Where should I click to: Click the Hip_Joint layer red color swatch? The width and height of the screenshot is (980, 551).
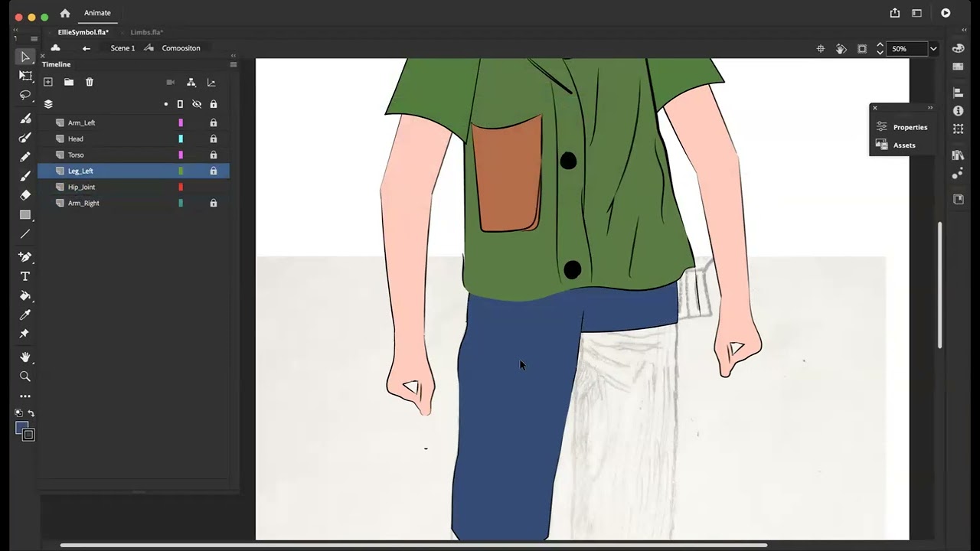pyautogui.click(x=181, y=187)
